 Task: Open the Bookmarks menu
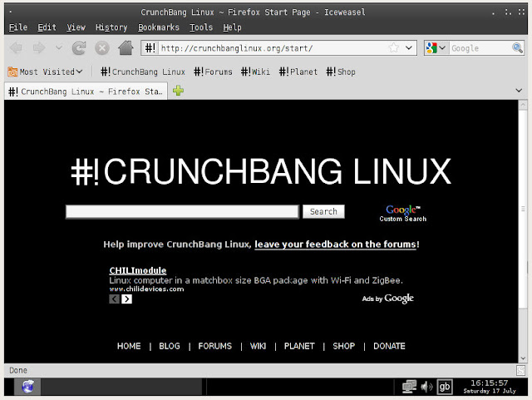point(159,27)
